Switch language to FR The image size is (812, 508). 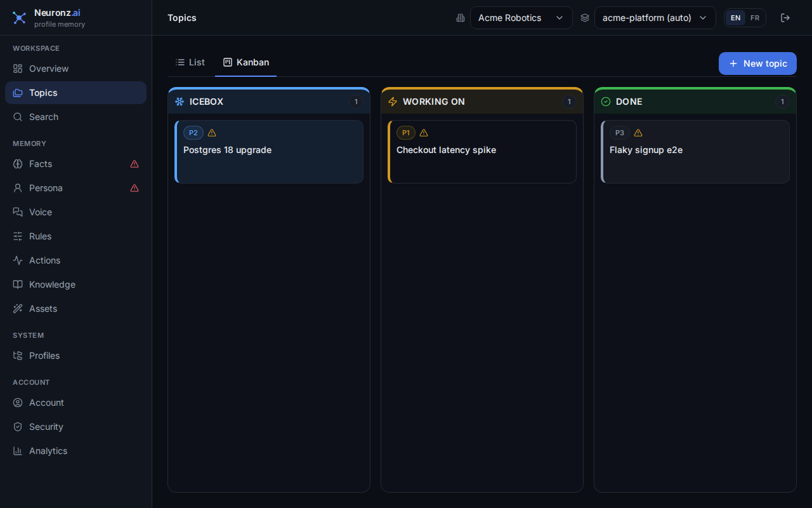pyautogui.click(x=755, y=18)
